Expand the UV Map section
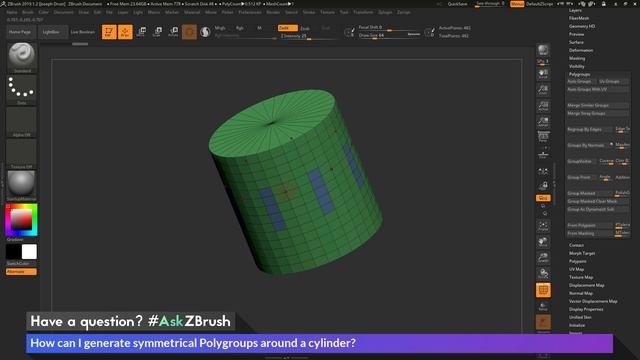Image resolution: width=640 pixels, height=360 pixels. click(576, 269)
